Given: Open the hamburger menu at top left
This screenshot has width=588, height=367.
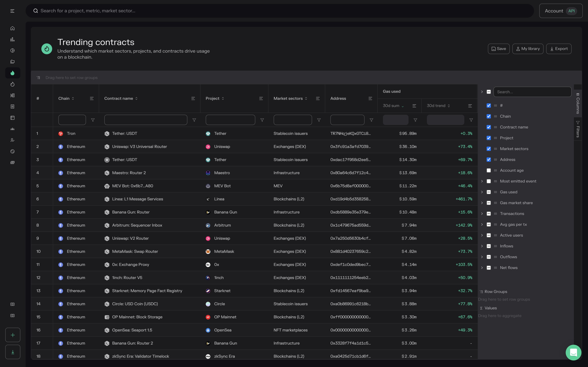Looking at the screenshot, I should tap(12, 11).
